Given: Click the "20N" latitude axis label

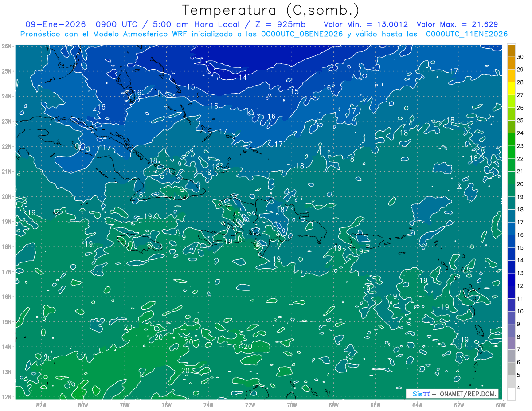Looking at the screenshot, I should click(x=6, y=196).
